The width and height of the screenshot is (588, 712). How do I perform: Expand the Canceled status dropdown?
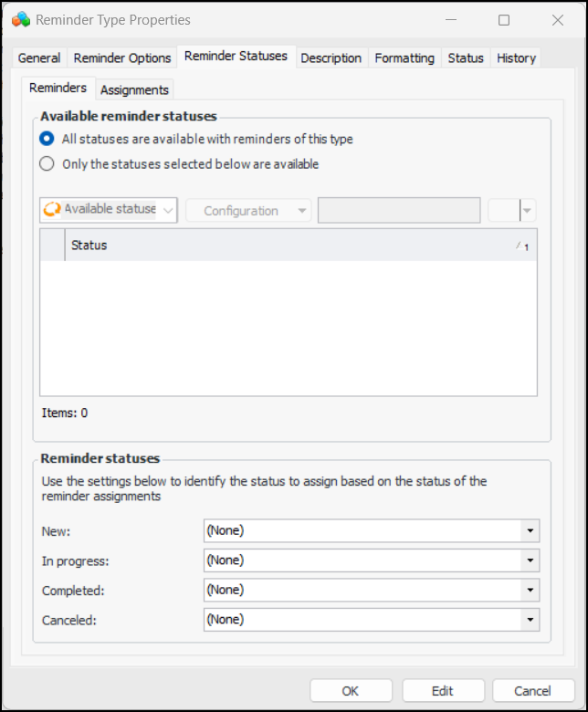point(530,620)
